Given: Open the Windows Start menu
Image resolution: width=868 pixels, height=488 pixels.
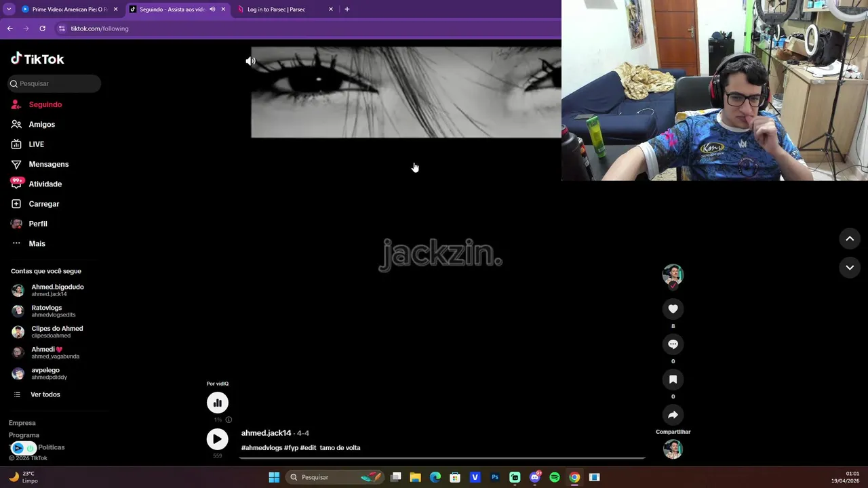Looking at the screenshot, I should tap(274, 477).
